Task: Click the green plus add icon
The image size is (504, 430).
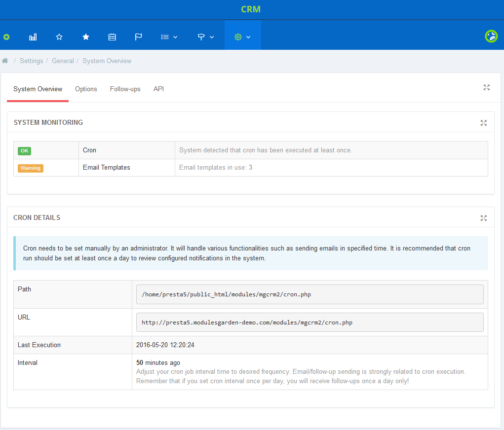Action: coord(6,37)
